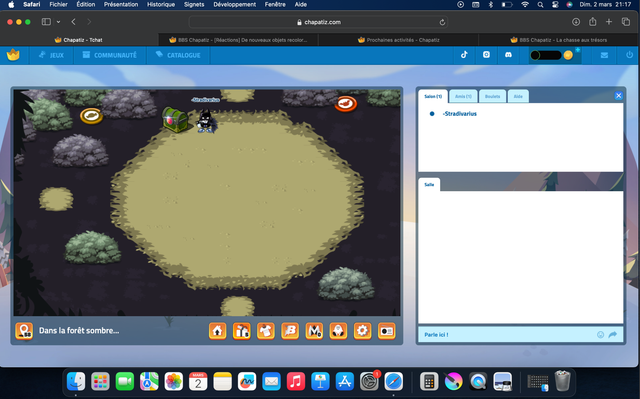This screenshot has width=640, height=399.
Task: Close the chat panel with blue X
Action: pos(618,95)
